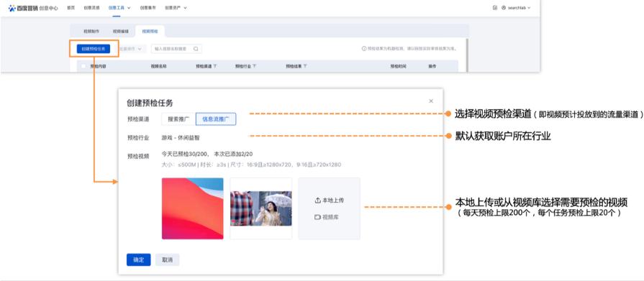
Task: Click the 预检内容 column header
Action: 99,66
